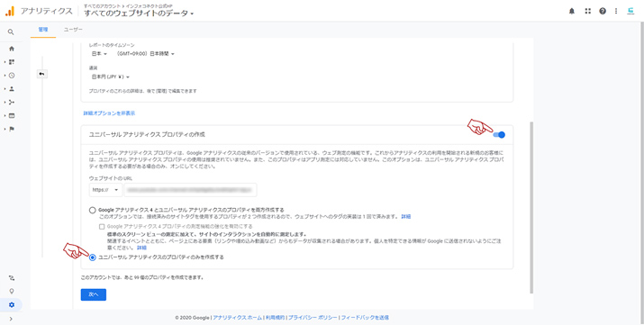The width and height of the screenshot is (644, 325).
Task: Open Acquisition icon in sidebar
Action: coord(12,102)
